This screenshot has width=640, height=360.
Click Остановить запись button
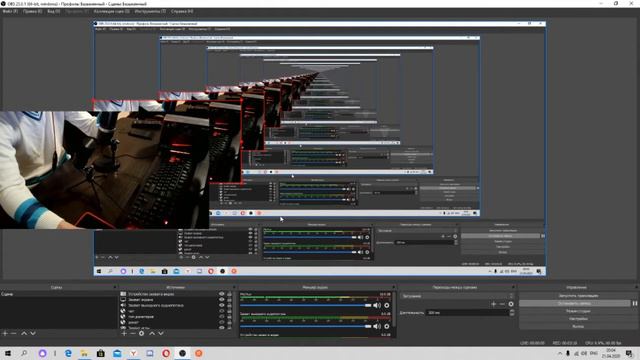[x=575, y=303]
